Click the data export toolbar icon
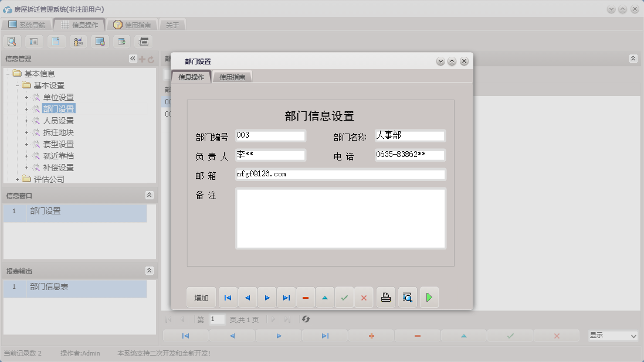Screen dimensions: 644x362 point(121,42)
